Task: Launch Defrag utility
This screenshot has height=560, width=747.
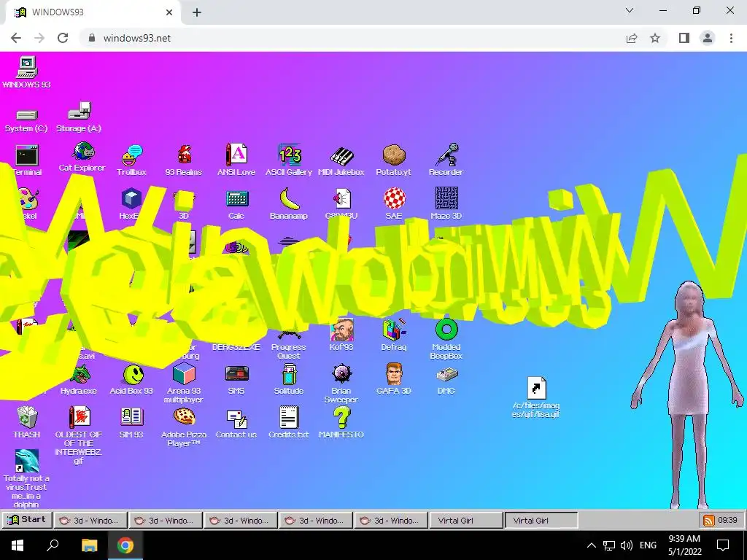Action: 394,330
